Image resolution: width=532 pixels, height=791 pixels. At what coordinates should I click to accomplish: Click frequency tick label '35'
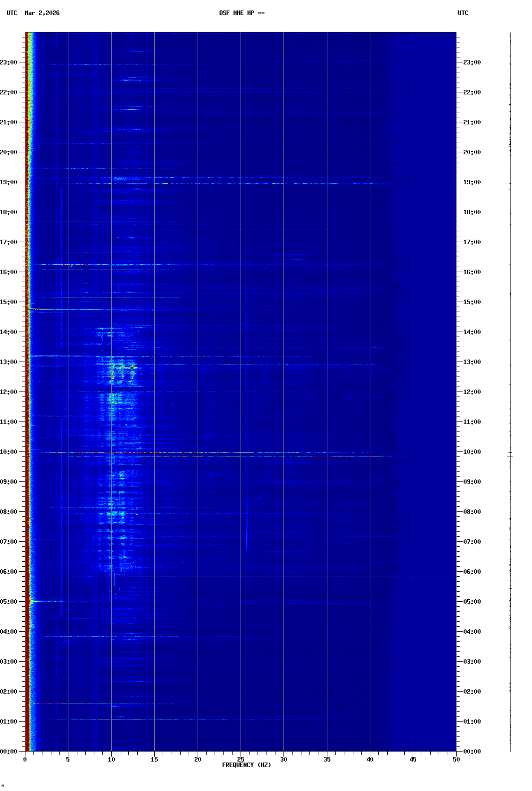[327, 760]
